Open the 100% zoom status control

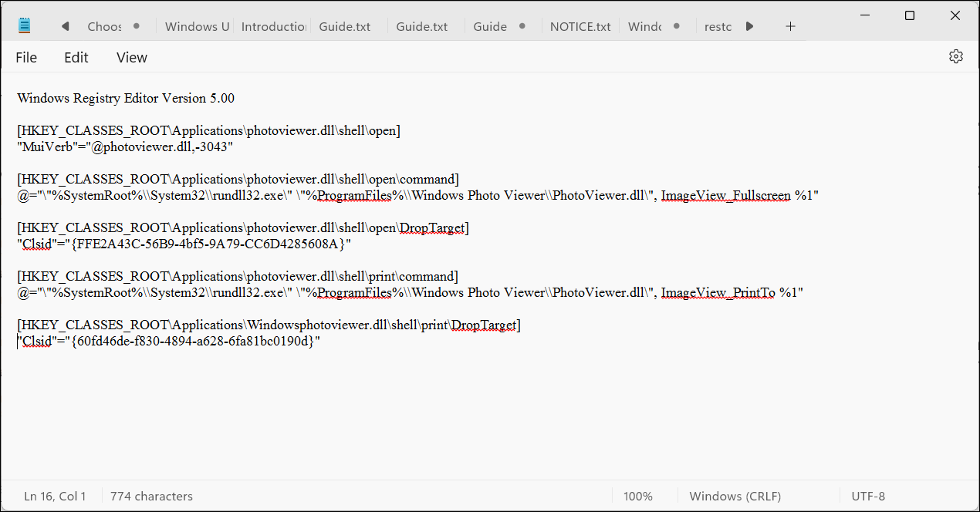[637, 496]
